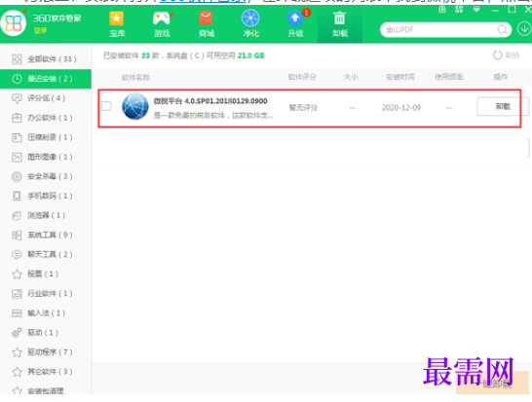Open 浏览器 (1) category

click(46, 215)
